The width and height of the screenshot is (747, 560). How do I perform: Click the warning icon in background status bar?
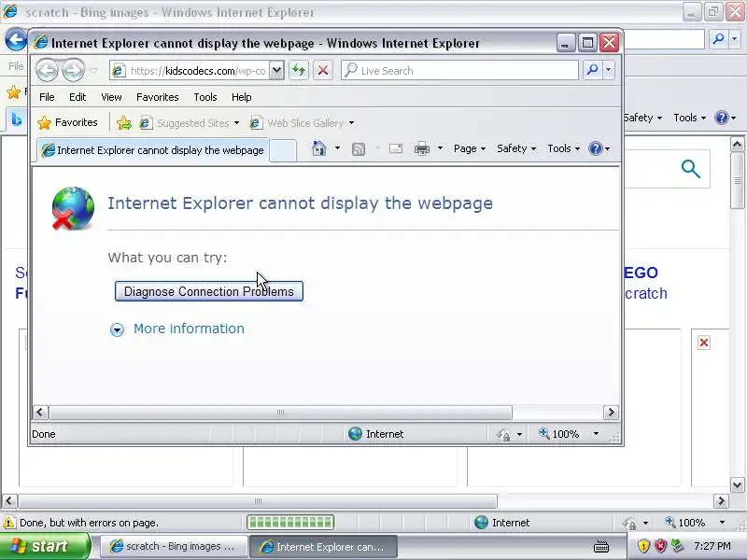click(x=8, y=523)
